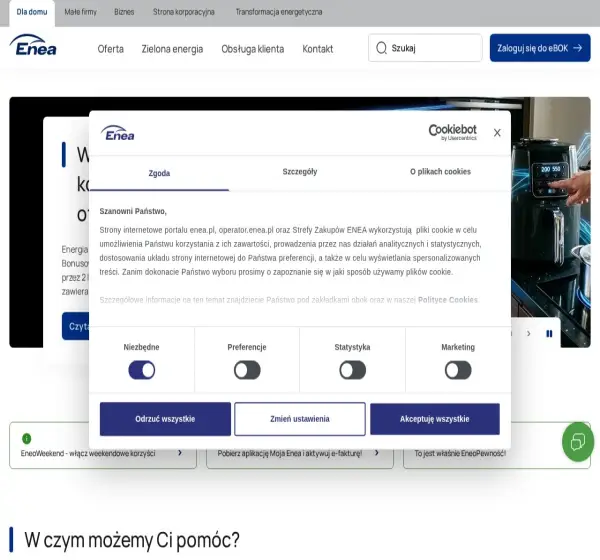600x560 pixels.
Task: Open the green chat widget icon
Action: click(577, 442)
